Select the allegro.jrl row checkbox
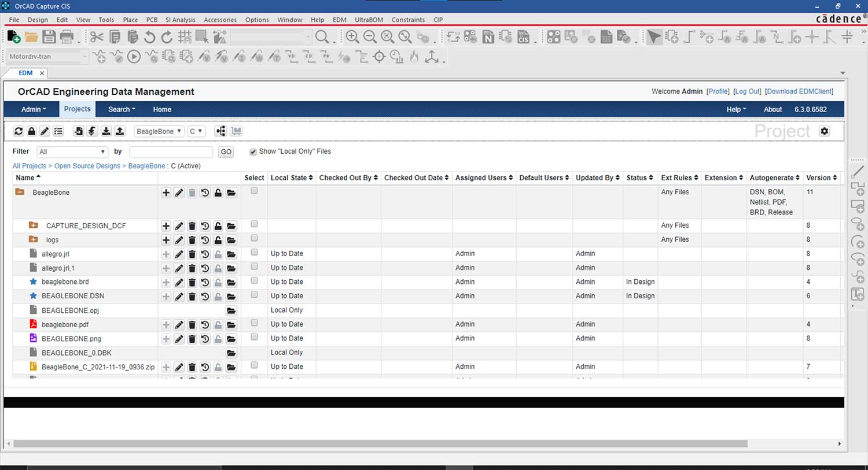This screenshot has width=868, height=470. tap(254, 252)
